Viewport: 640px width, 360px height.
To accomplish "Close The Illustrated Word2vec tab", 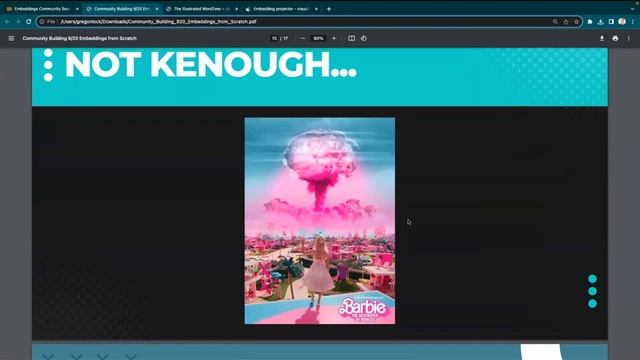I will (236, 9).
